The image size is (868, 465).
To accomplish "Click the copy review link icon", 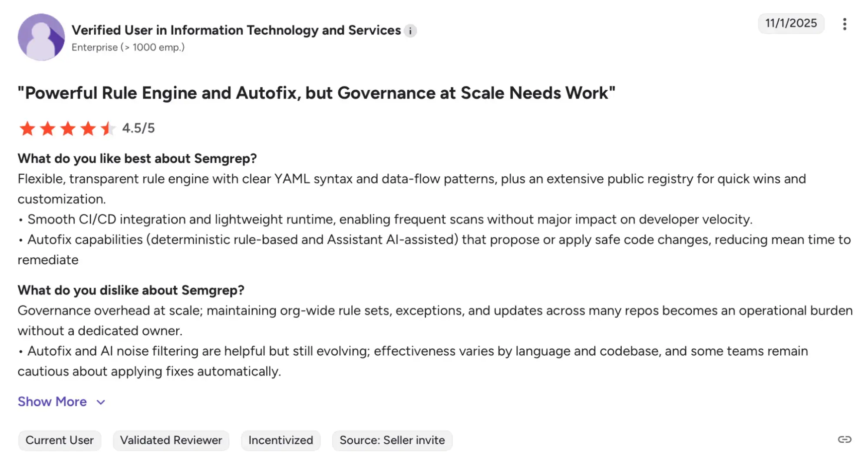I will (845, 440).
